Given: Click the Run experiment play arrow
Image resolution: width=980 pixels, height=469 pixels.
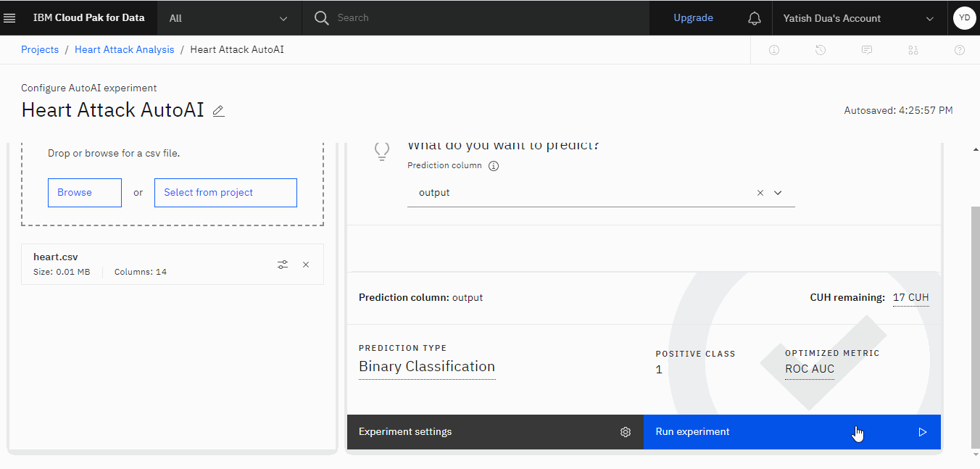Looking at the screenshot, I should (923, 432).
